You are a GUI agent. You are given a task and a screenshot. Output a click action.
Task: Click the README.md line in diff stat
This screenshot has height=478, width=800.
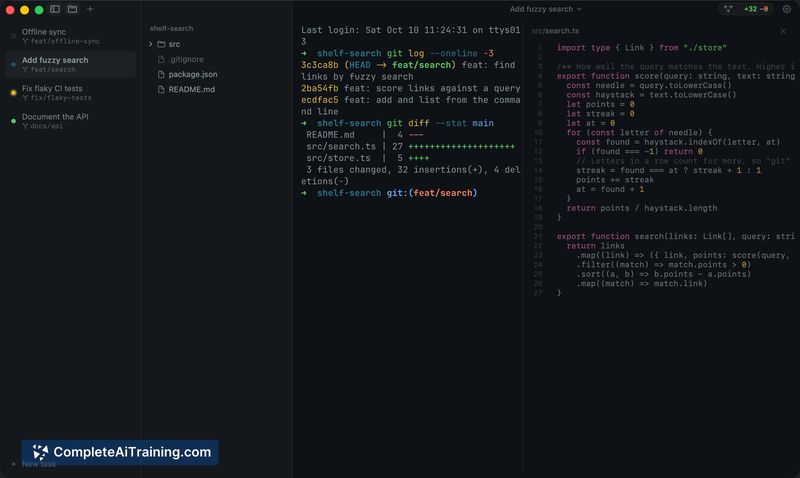pyautogui.click(x=364, y=135)
